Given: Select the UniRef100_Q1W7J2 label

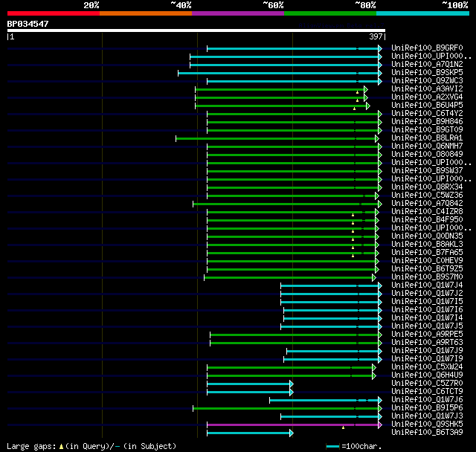Looking at the screenshot, I should click(427, 294).
